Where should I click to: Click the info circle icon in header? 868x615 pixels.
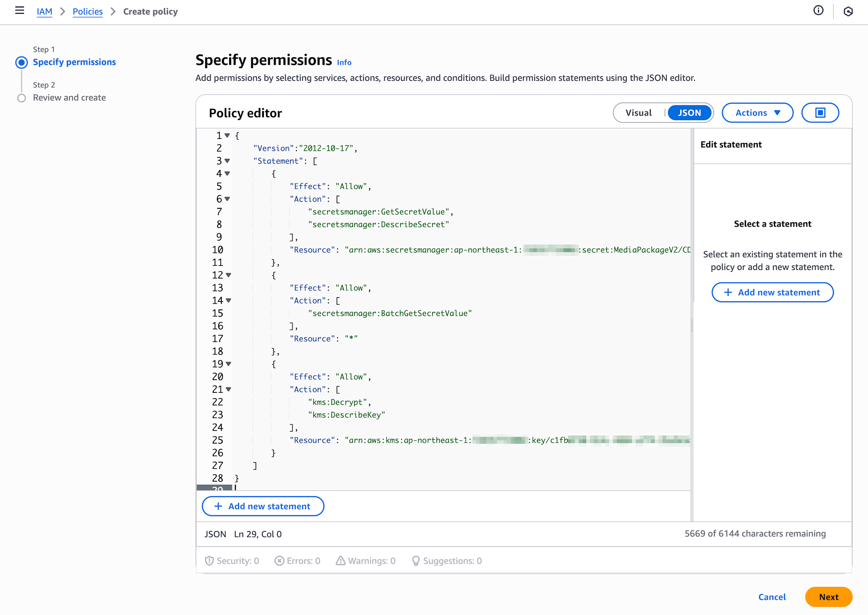coord(818,10)
